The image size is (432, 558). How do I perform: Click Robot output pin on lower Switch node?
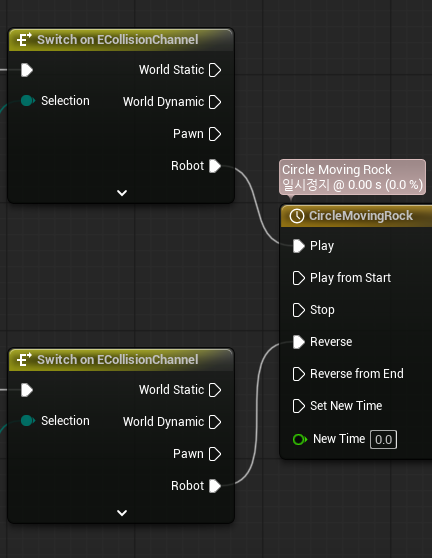click(215, 486)
